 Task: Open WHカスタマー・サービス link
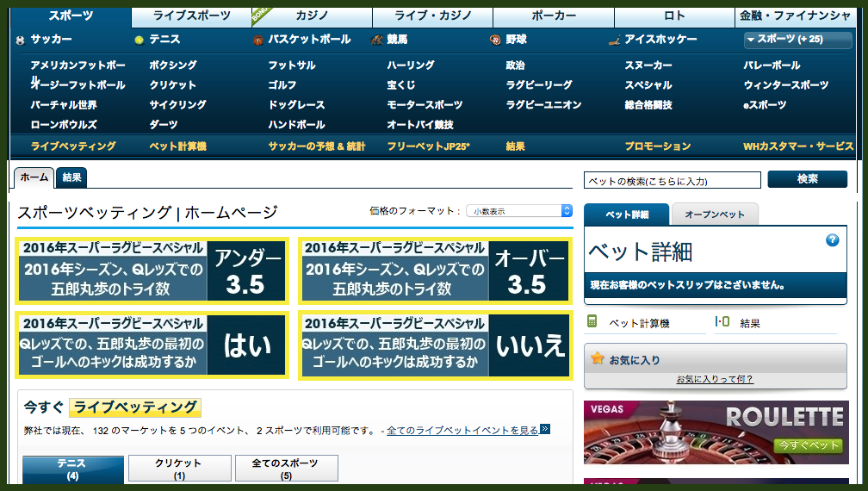pos(798,146)
